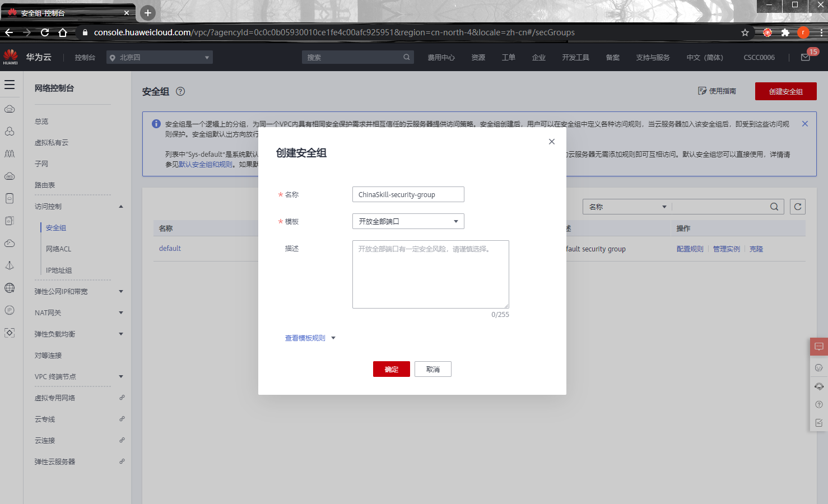This screenshot has height=504, width=828.
Task: Click the help icon next to 安全组 title
Action: coord(180,91)
